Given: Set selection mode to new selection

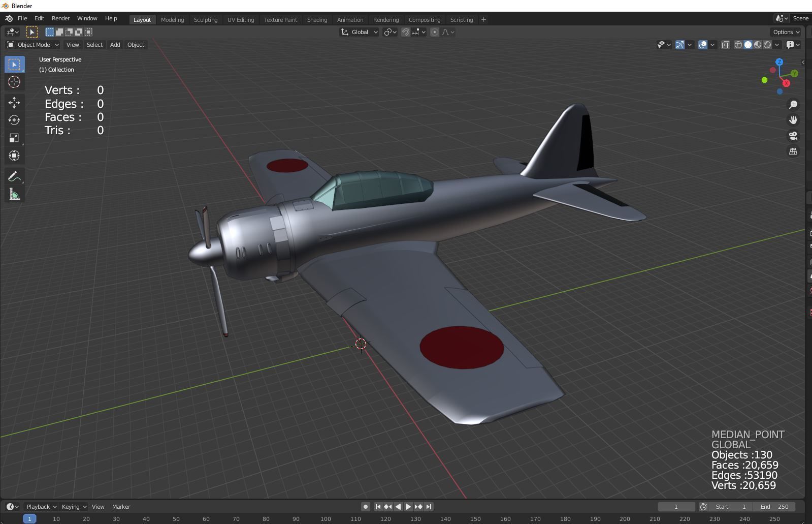Looking at the screenshot, I should coord(50,32).
